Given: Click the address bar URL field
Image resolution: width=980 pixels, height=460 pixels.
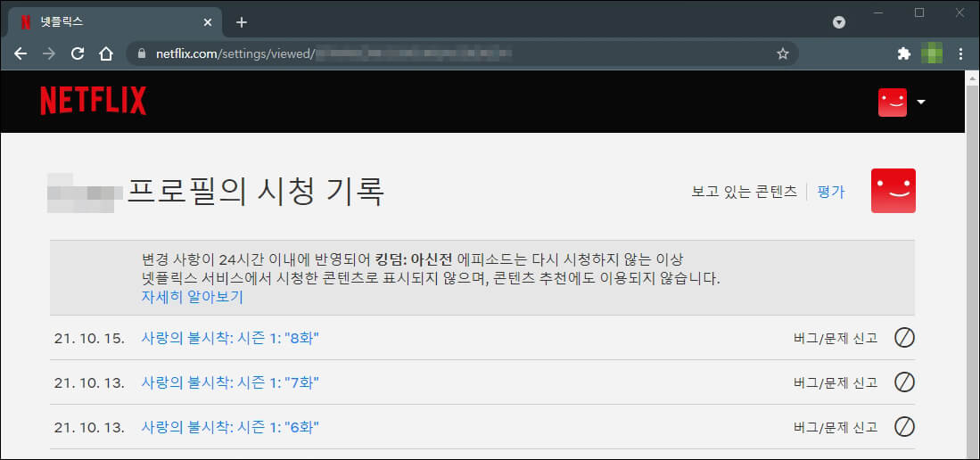Looking at the screenshot, I should 463,53.
